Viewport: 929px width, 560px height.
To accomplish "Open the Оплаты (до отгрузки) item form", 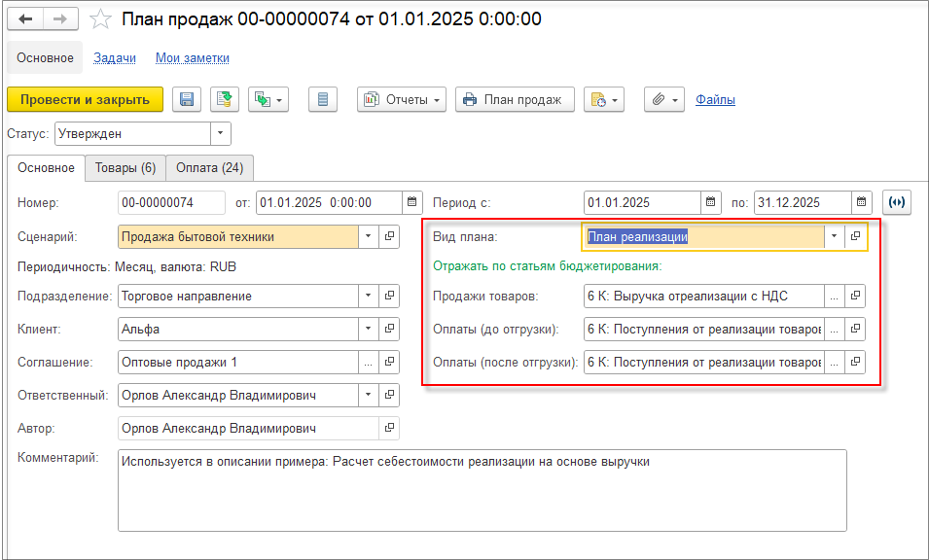I will (x=855, y=329).
